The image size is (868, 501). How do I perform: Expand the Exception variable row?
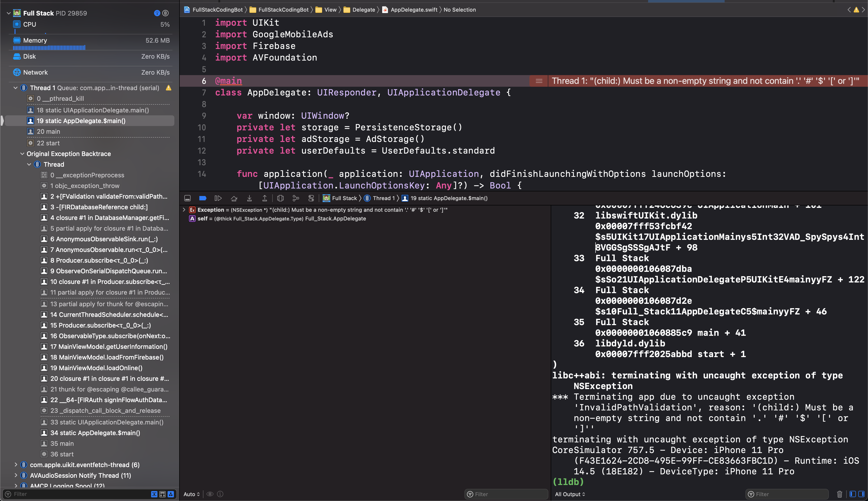[184, 210]
